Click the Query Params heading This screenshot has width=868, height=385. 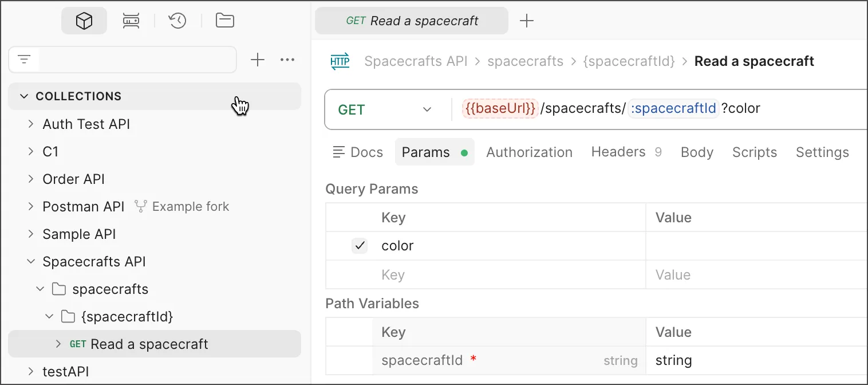(372, 189)
